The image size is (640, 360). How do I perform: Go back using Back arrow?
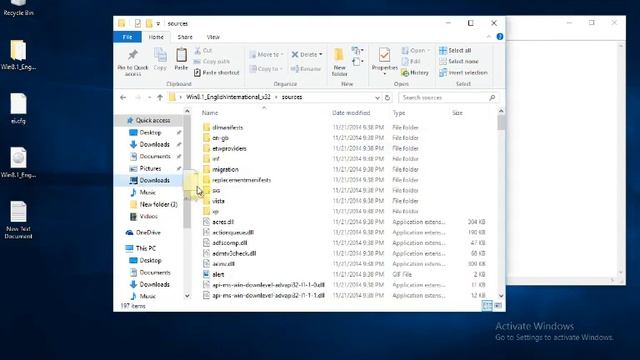point(123,97)
